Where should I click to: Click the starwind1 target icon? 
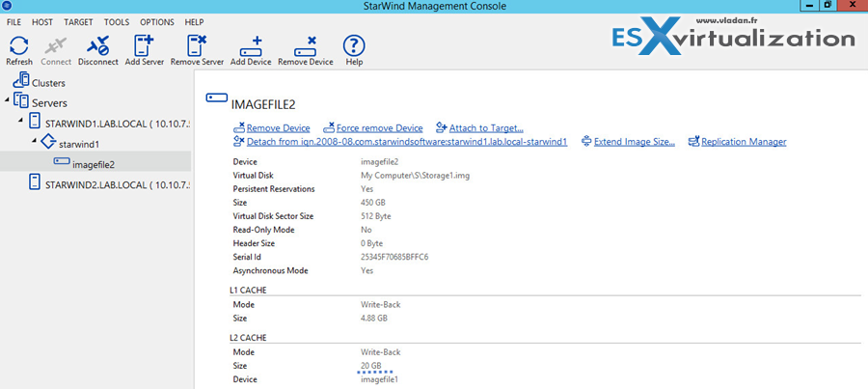49,142
